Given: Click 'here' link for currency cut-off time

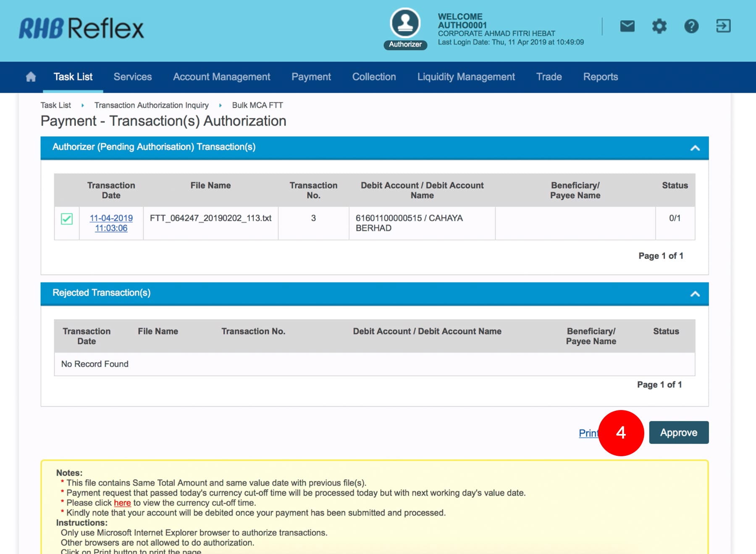Looking at the screenshot, I should point(122,503).
